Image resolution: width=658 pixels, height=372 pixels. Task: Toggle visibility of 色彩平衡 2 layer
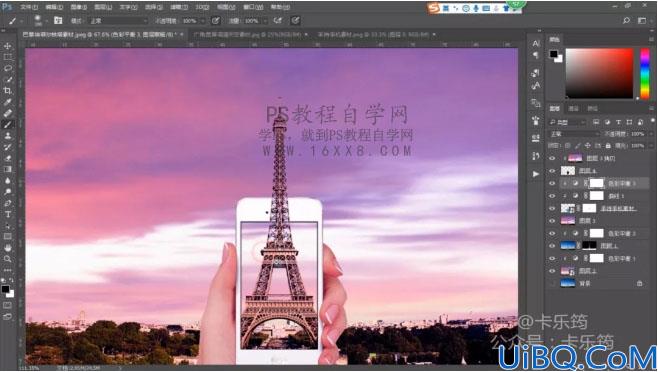coord(552,233)
